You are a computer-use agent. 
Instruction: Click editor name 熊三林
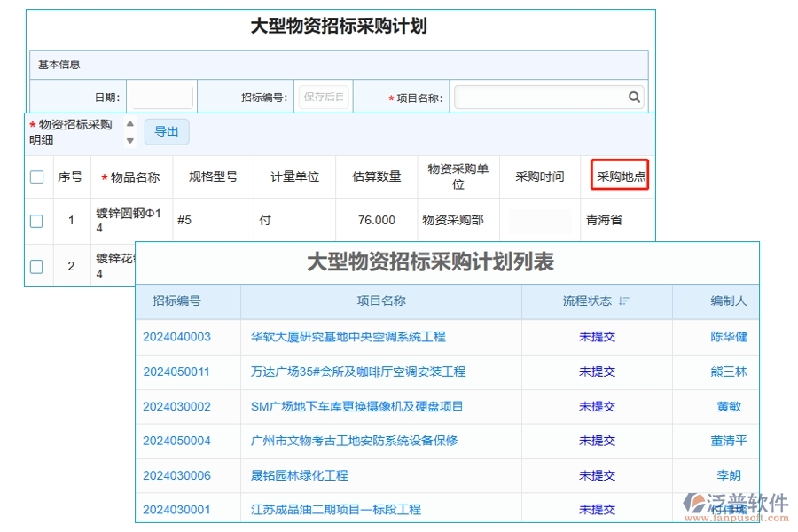pyautogui.click(x=729, y=372)
